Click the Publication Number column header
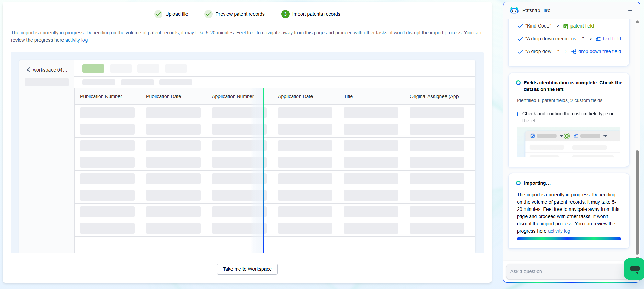This screenshot has height=289, width=644. pos(101,96)
